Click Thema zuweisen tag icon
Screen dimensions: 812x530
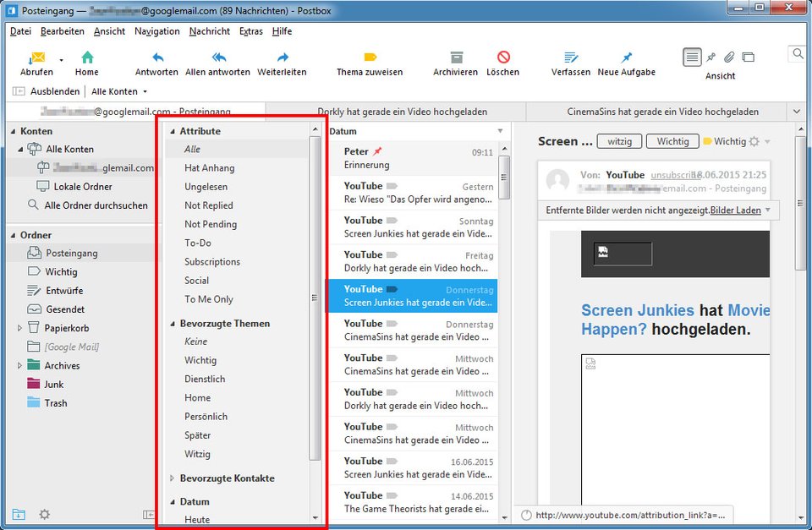pyautogui.click(x=370, y=57)
